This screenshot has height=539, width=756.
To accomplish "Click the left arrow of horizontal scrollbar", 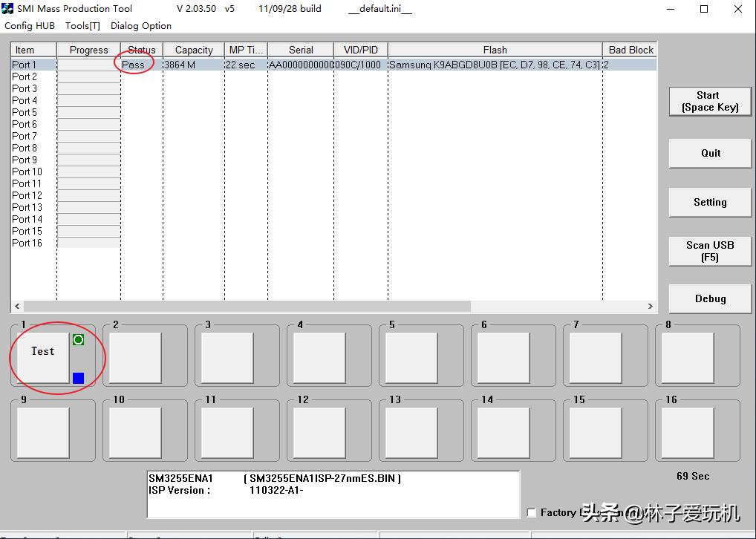I will 17,306.
